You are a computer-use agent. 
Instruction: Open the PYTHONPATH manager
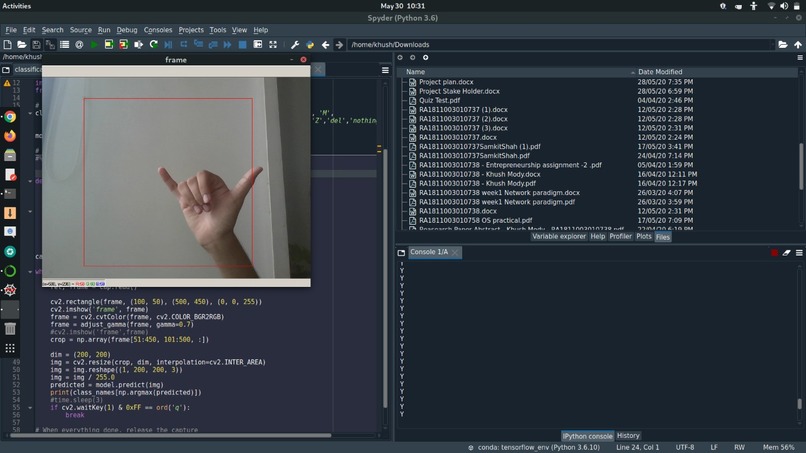tap(310, 45)
